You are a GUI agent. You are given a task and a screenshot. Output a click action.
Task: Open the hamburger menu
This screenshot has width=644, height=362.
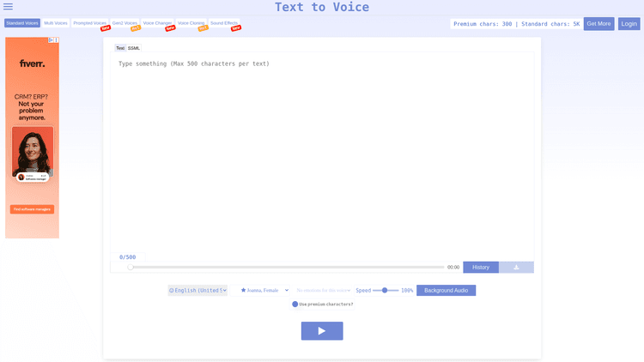[8, 7]
